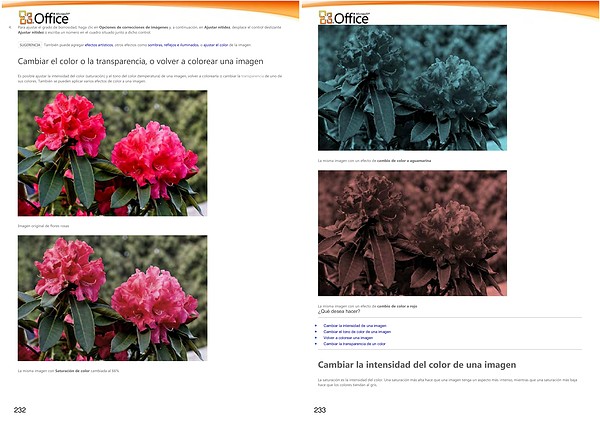
Task: Select the original pink flowers image
Action: [x=112, y=153]
